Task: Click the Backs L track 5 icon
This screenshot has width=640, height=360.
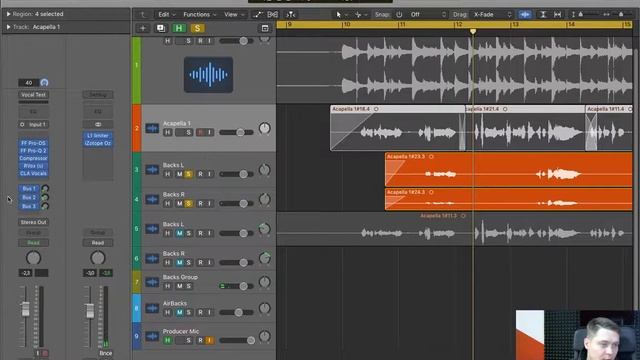Action: click(152, 229)
